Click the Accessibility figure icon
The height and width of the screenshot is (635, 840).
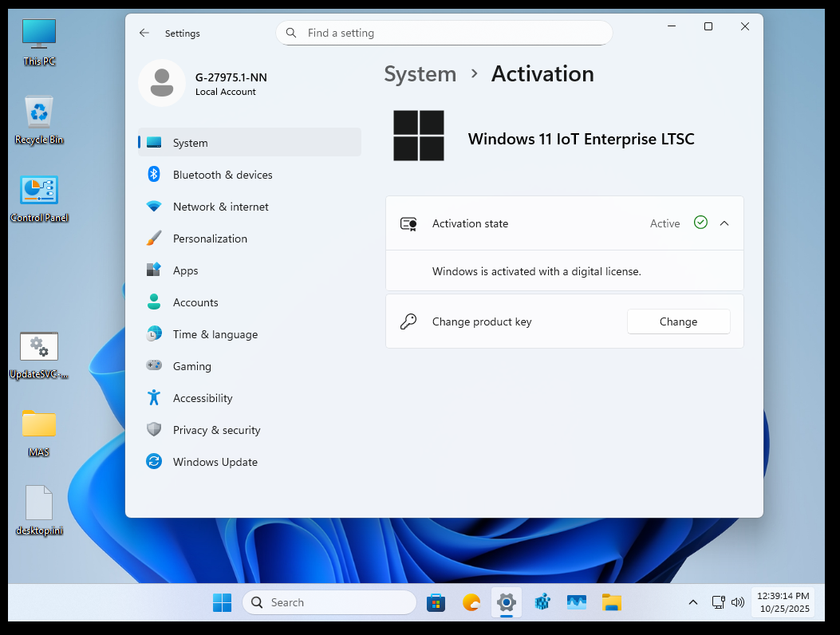click(x=154, y=397)
